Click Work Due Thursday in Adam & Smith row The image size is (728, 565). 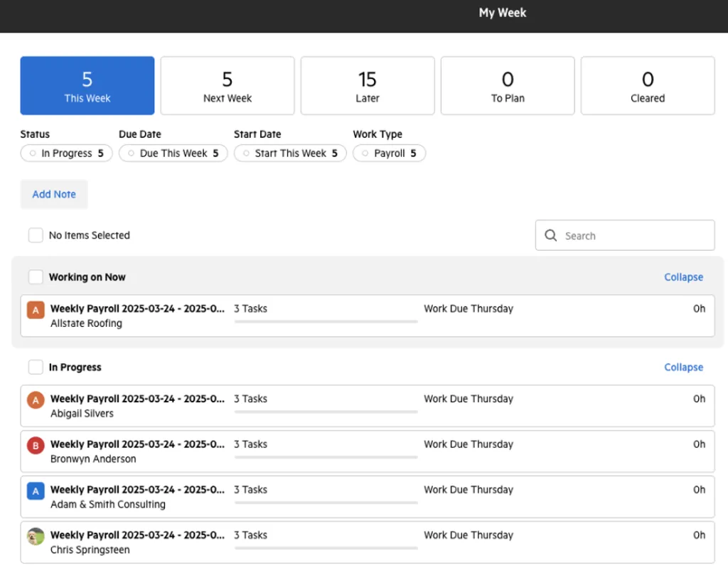pyautogui.click(x=469, y=490)
